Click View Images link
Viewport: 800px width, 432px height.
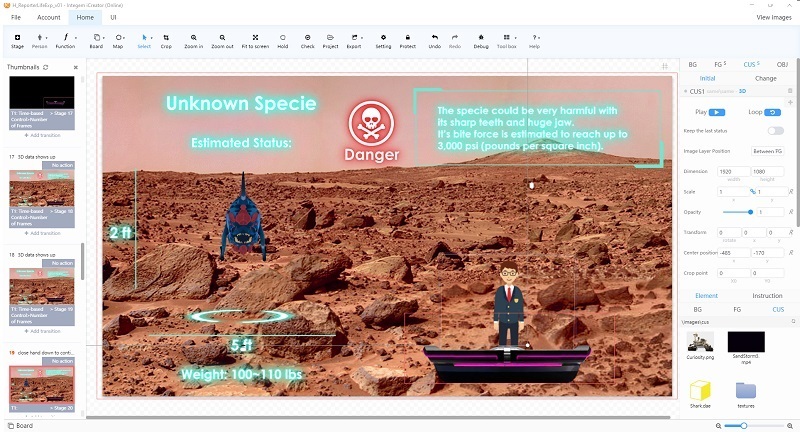pyautogui.click(x=773, y=17)
